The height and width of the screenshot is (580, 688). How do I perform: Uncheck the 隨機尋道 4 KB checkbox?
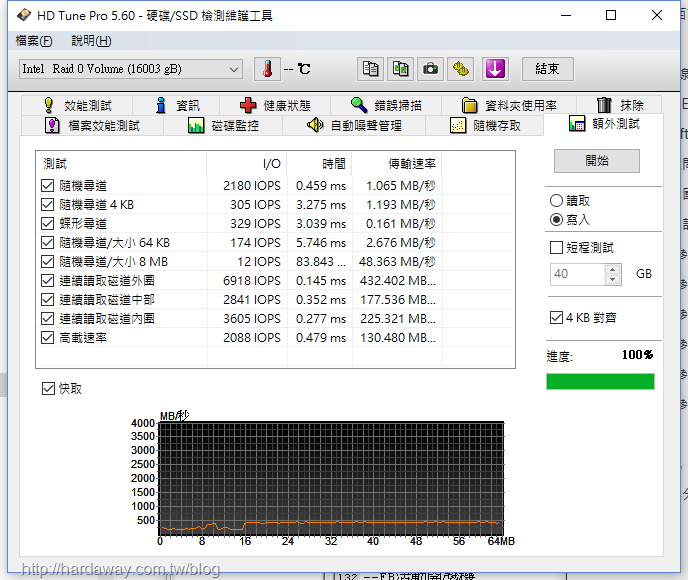click(x=47, y=204)
